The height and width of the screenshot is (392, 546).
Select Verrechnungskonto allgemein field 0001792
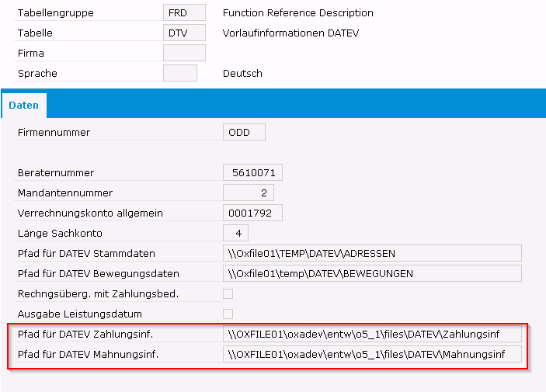click(x=252, y=213)
